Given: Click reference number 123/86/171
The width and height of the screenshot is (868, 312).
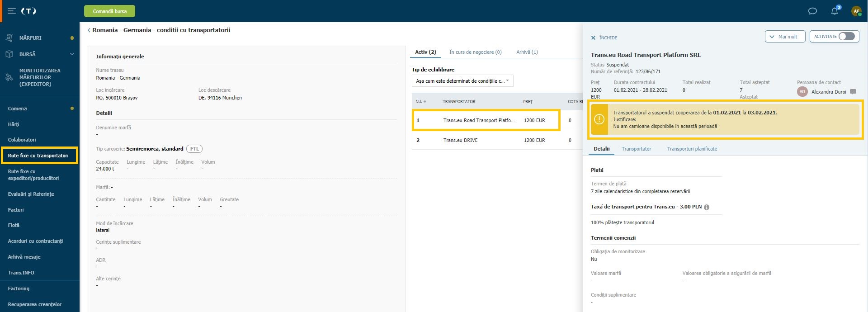Looking at the screenshot, I should (648, 71).
